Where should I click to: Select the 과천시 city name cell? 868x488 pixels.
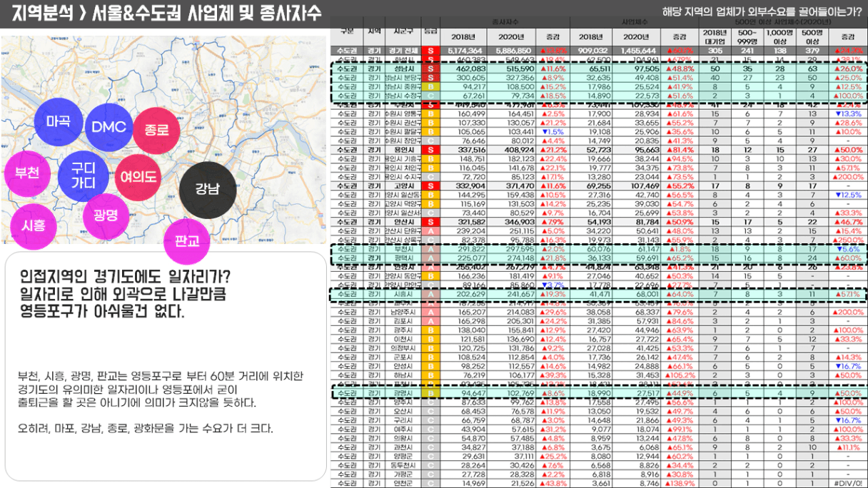pos(403,447)
